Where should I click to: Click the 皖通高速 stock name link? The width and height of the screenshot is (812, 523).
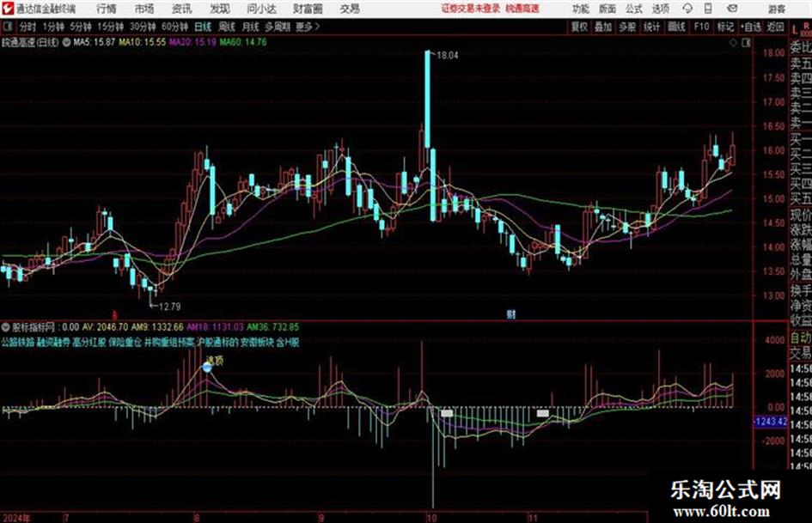(x=522, y=9)
